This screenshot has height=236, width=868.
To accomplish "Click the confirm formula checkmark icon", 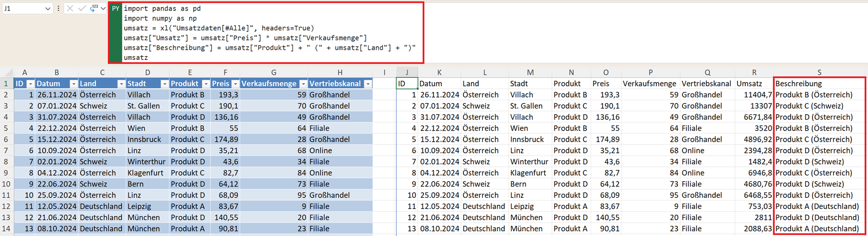I will click(x=82, y=9).
